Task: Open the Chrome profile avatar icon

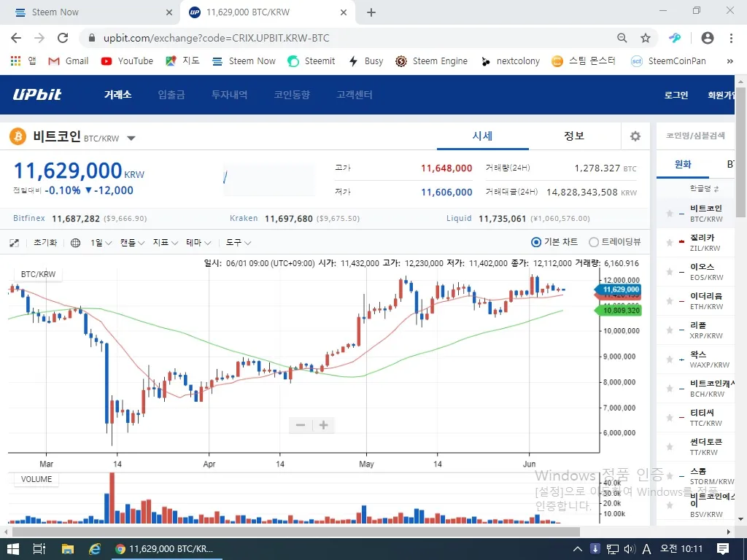Action: (x=708, y=38)
